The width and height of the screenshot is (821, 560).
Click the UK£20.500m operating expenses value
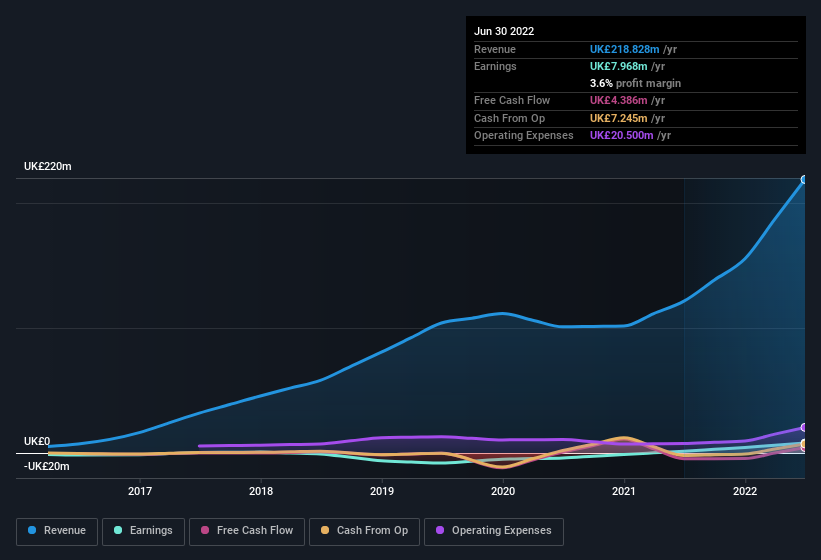[x=622, y=136]
